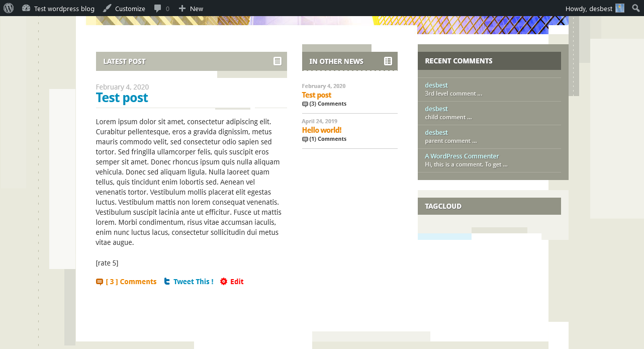Click the post date February 4, 2020 above Test post title
The image size is (644, 349).
click(x=122, y=87)
